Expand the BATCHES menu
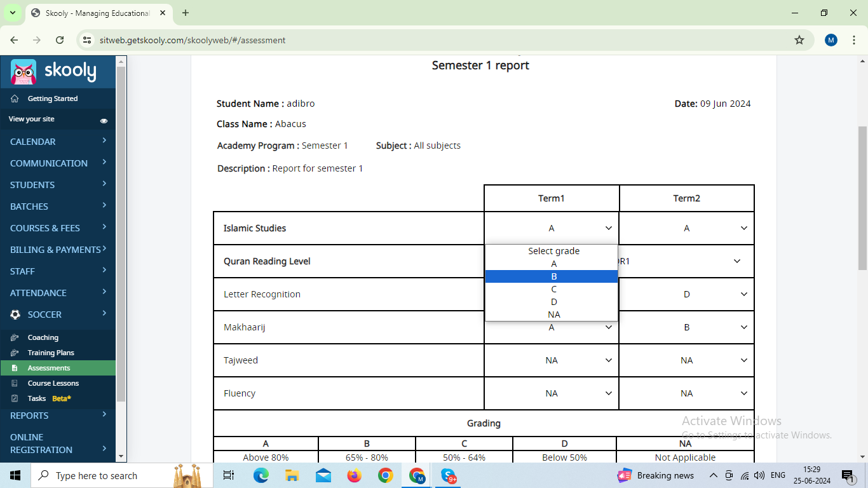Screen dimensions: 868x488 coord(58,207)
